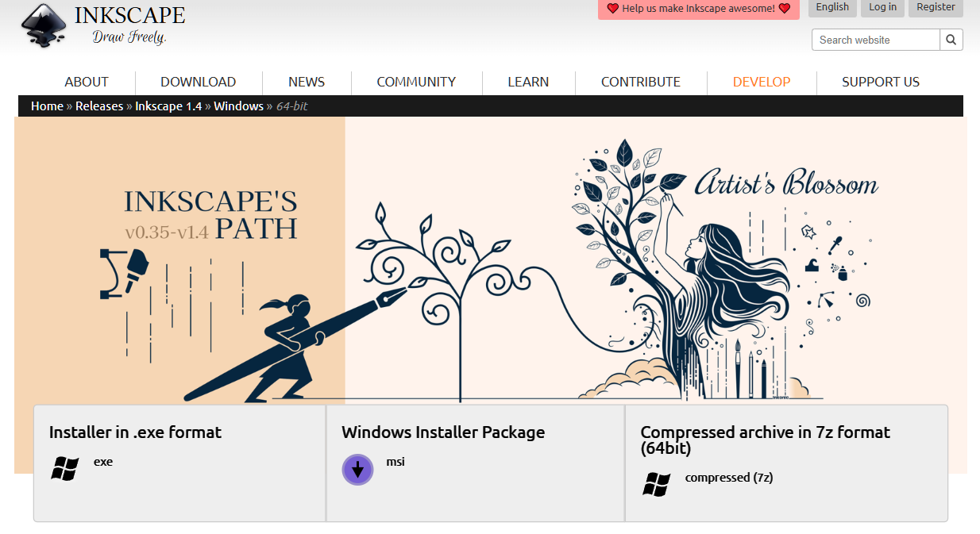Open the English language selector
The image size is (980, 534).
(x=832, y=7)
